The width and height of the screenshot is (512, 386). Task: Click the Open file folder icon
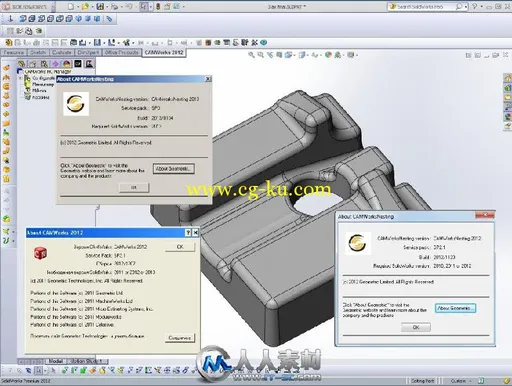point(85,6)
